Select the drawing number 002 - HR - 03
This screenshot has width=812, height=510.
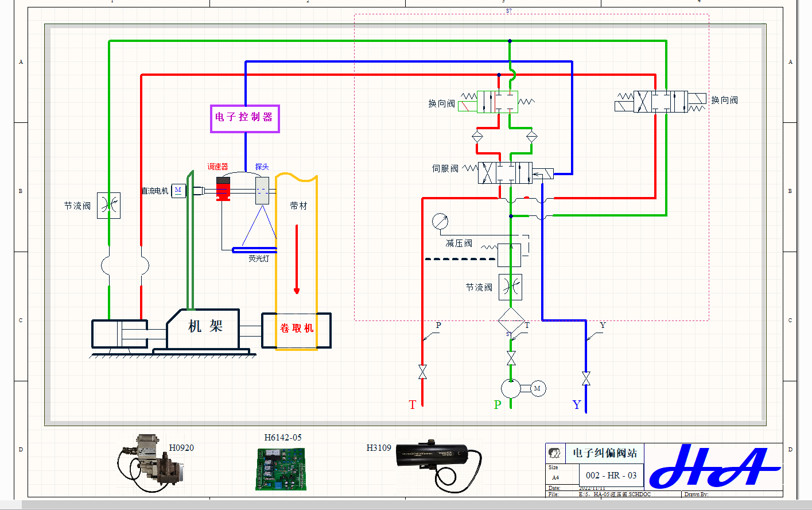click(x=611, y=476)
